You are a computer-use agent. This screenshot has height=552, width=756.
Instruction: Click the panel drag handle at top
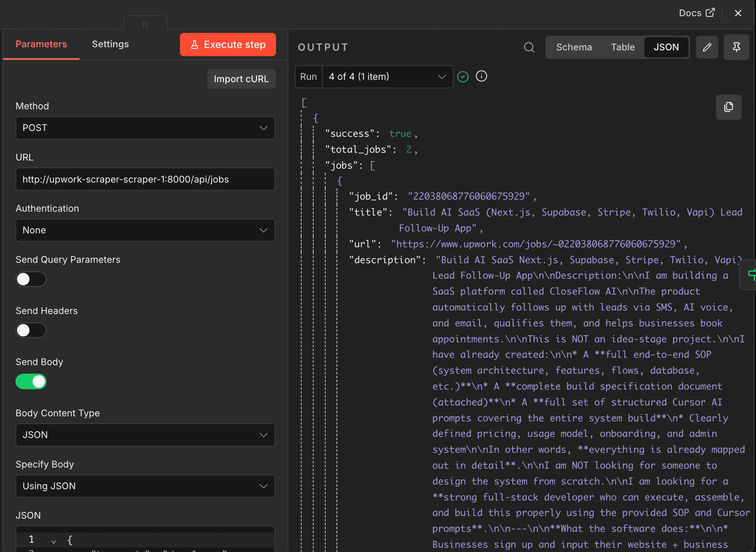point(145,24)
